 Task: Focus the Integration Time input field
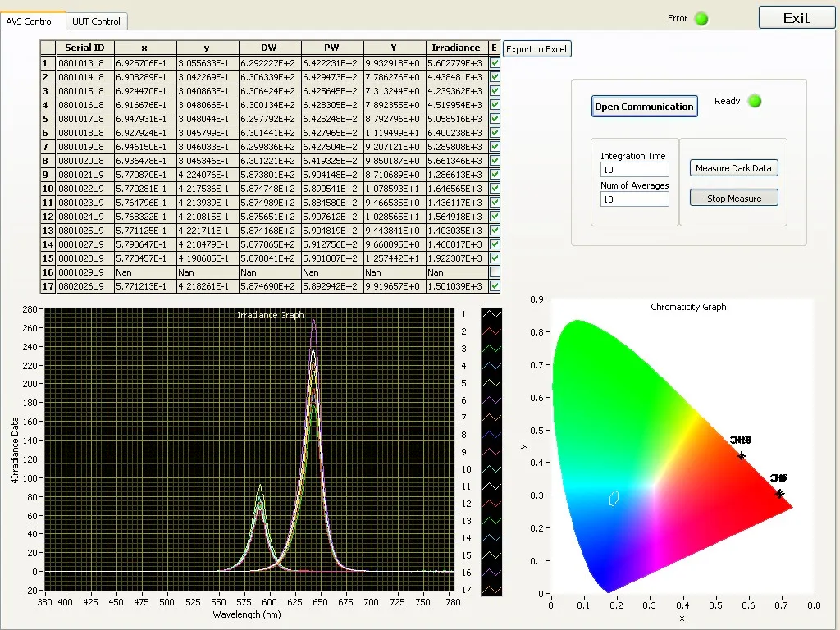click(x=634, y=170)
